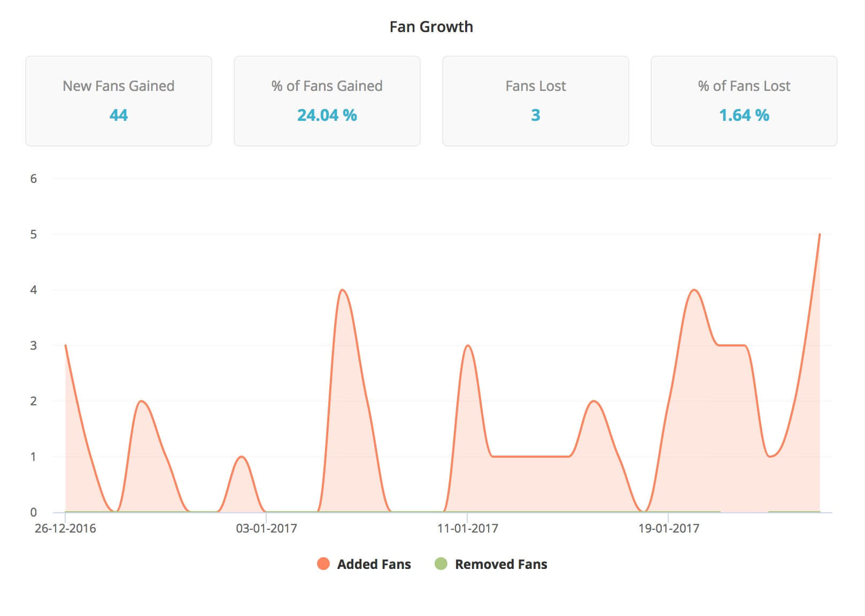Screen dimensions: 865x616
Task: Select the New Fans Gained card
Action: (119, 101)
